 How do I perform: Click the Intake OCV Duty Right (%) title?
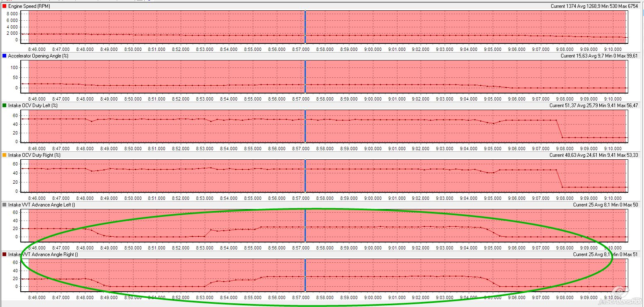34,155
